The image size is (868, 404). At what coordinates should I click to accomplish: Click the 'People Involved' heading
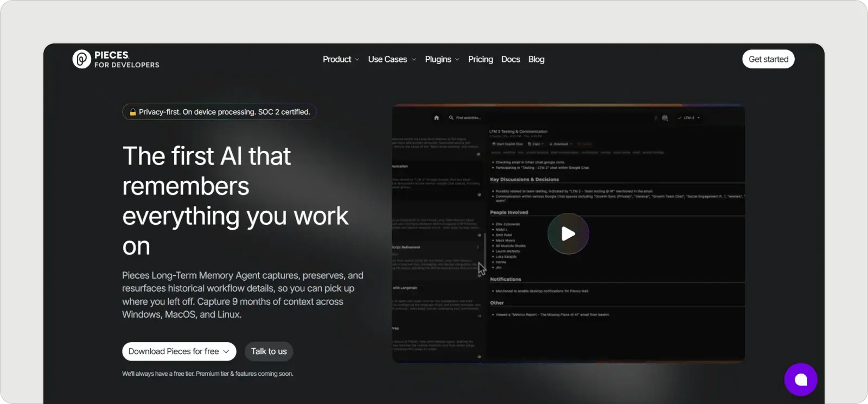509,212
